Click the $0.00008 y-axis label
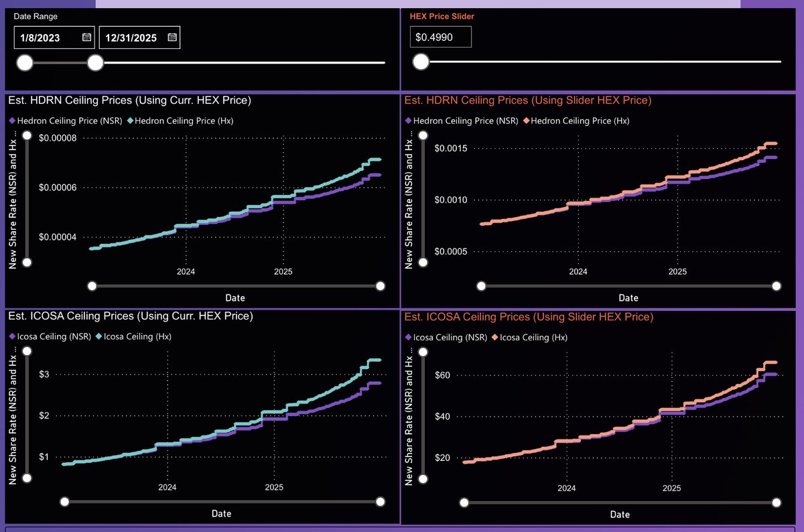 [x=58, y=138]
